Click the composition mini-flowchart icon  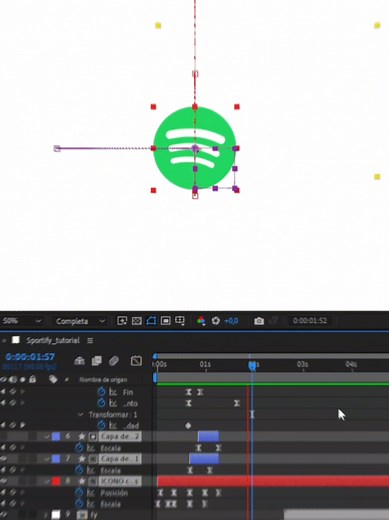coord(79,361)
